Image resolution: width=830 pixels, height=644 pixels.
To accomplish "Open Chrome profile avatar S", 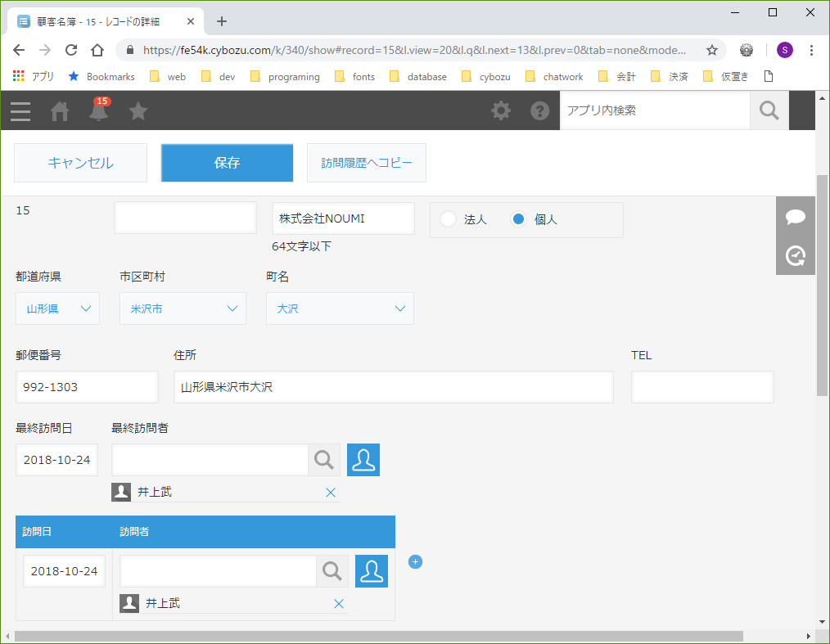I will [x=784, y=50].
